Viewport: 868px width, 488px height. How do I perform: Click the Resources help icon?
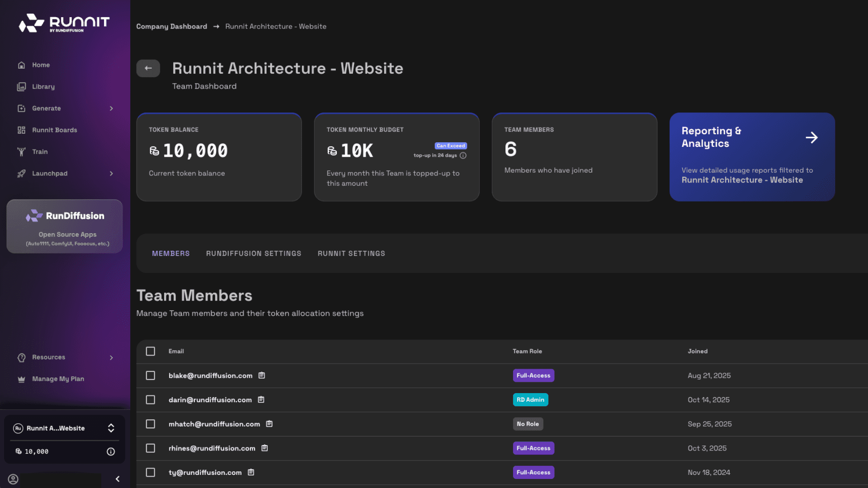(x=21, y=357)
